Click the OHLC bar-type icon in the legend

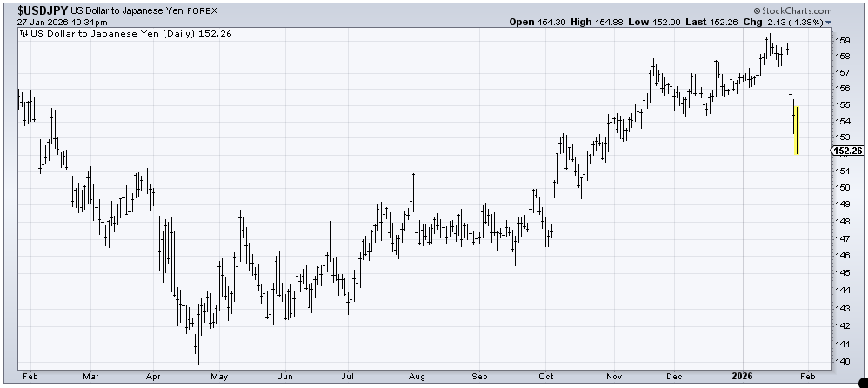23,36
